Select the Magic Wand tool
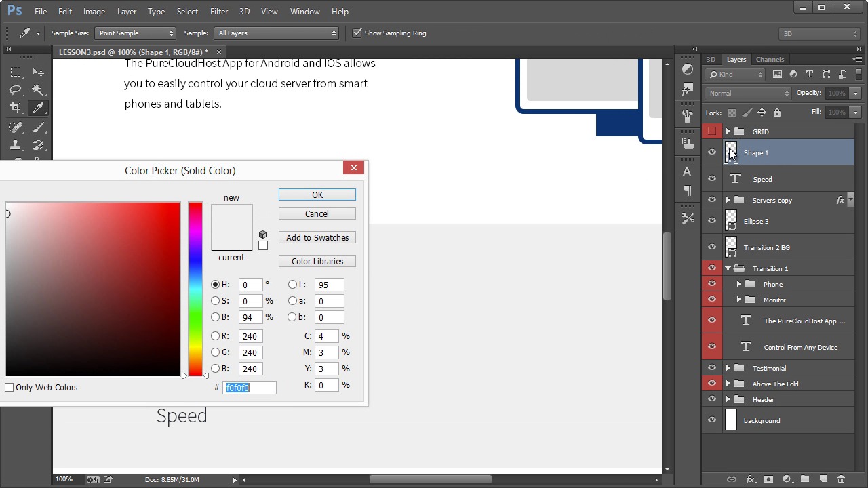 (38, 90)
